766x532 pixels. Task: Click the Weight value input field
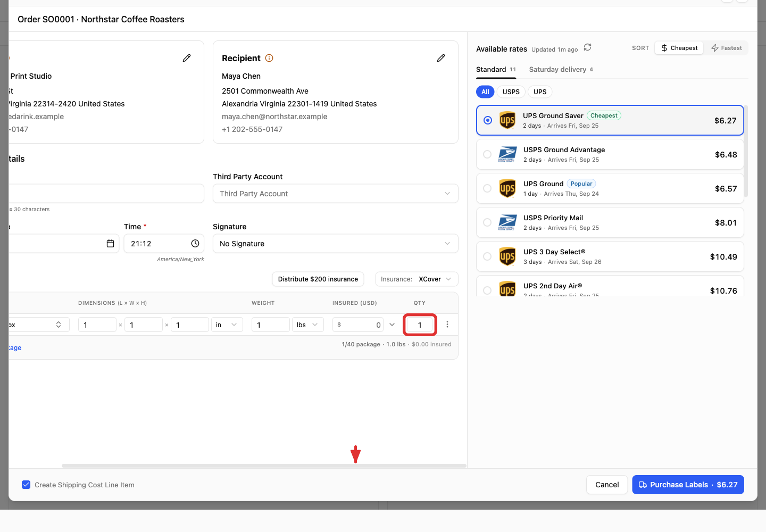click(x=271, y=325)
